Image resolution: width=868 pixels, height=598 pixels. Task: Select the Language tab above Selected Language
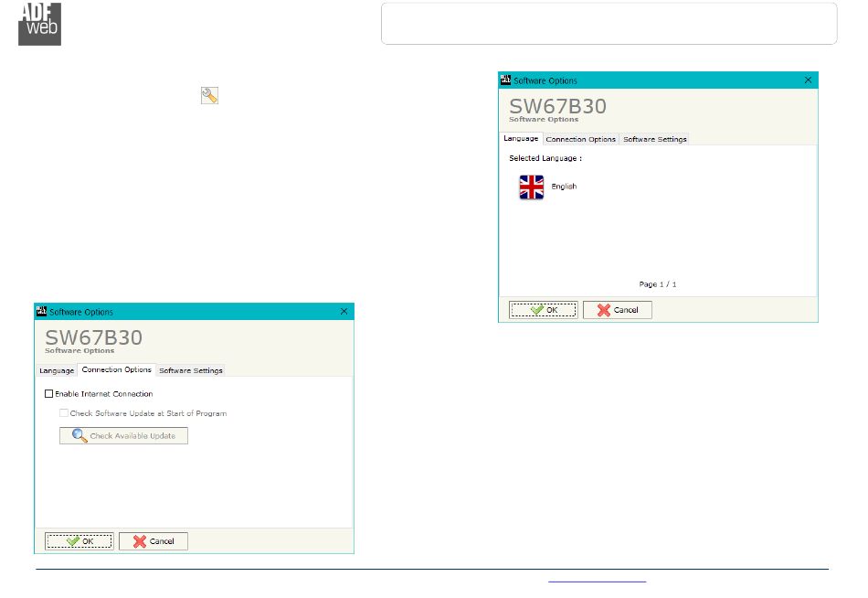[x=521, y=139]
